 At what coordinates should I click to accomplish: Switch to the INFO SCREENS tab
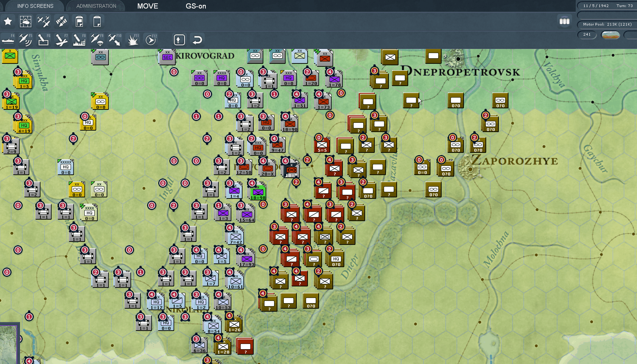tap(35, 6)
